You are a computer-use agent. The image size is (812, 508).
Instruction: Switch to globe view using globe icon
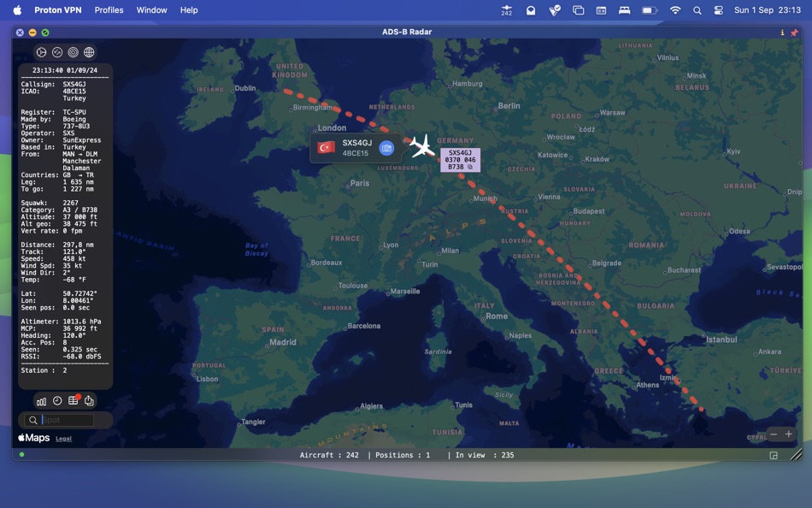click(88, 52)
